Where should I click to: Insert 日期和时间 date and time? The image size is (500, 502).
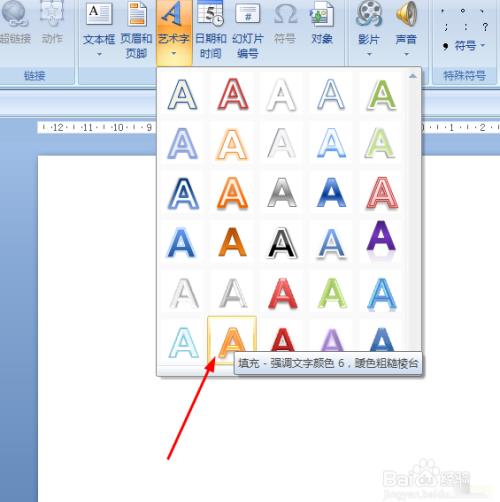[x=211, y=30]
